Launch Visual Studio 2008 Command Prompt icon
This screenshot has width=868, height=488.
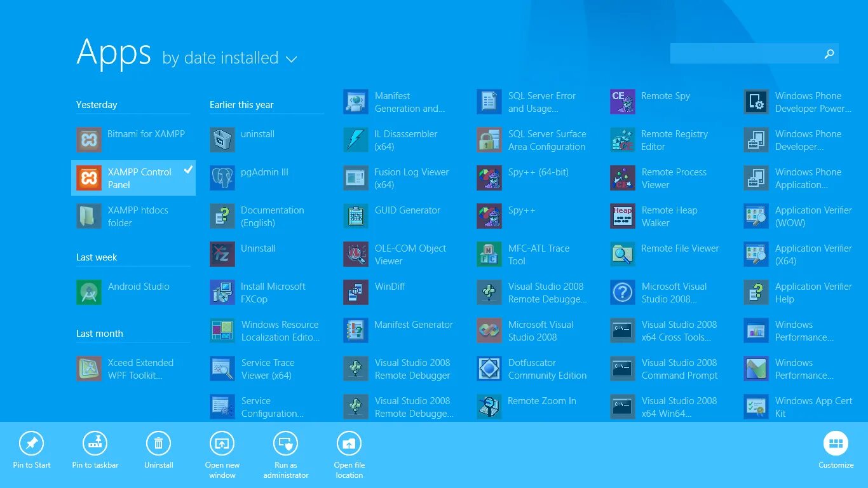[623, 369]
